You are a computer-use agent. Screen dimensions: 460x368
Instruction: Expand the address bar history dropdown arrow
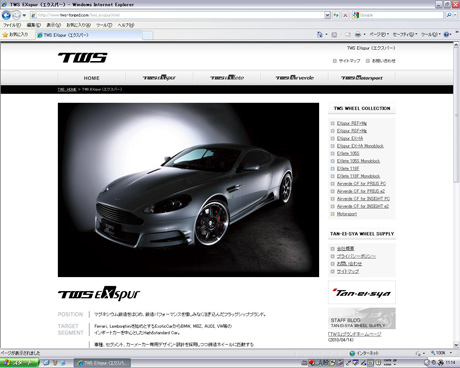(x=327, y=15)
